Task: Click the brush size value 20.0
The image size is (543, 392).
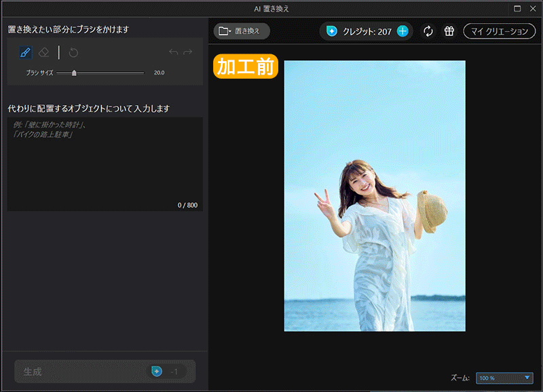Action: pos(159,73)
